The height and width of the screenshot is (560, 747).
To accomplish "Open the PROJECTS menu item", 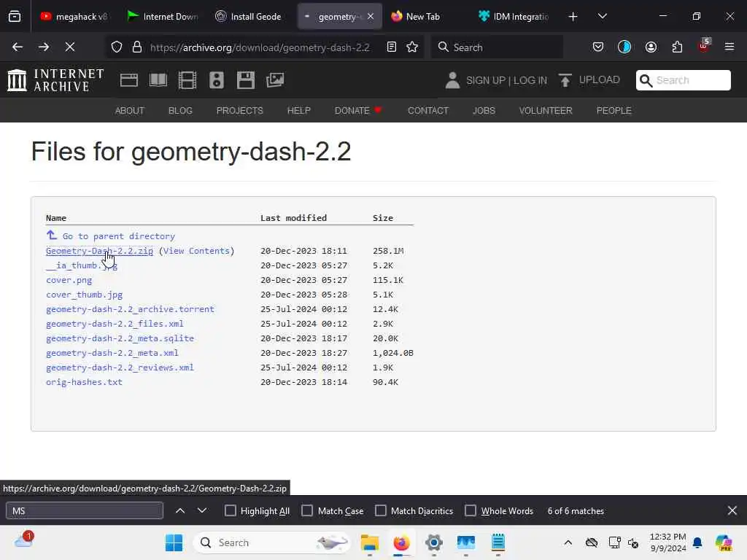I will pyautogui.click(x=239, y=111).
